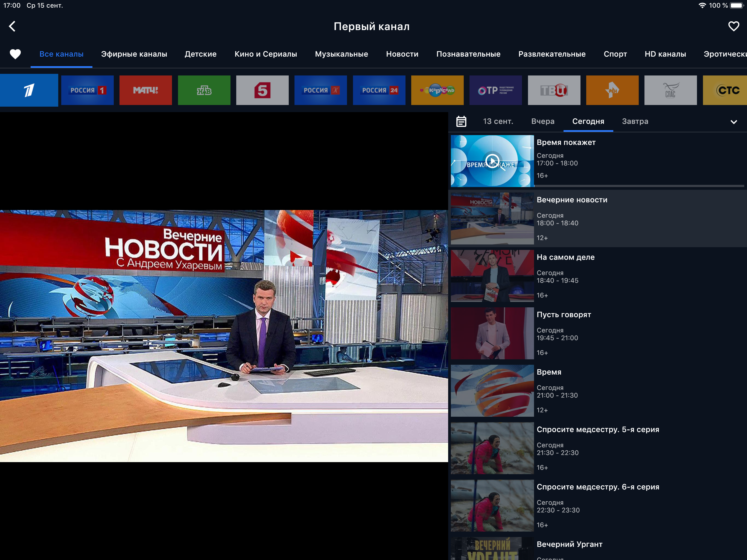Tap the video player showing Вечерние Новости
The height and width of the screenshot is (560, 747).
224,336
